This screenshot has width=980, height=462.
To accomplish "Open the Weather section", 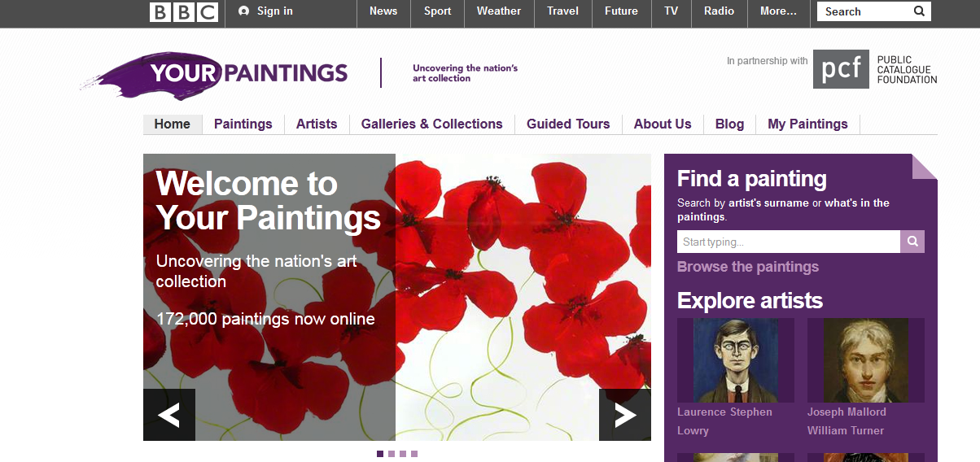I will click(x=499, y=11).
